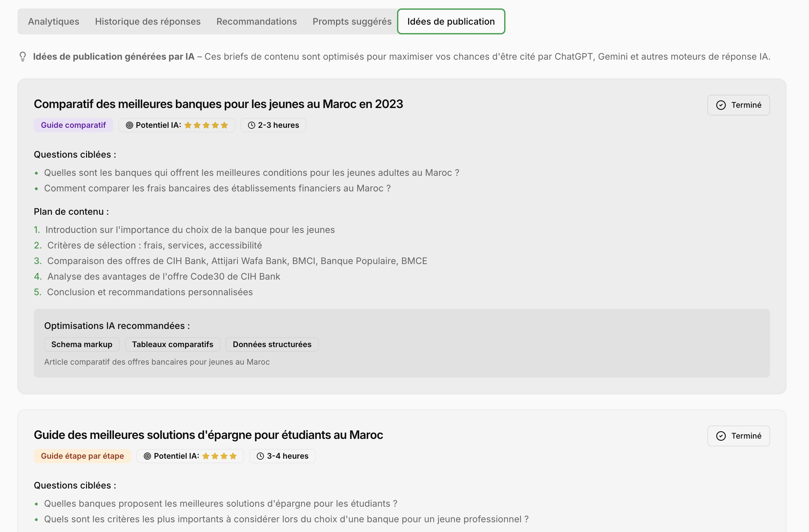809x532 pixels.
Task: Open the Analytiques tab
Action: coord(53,21)
